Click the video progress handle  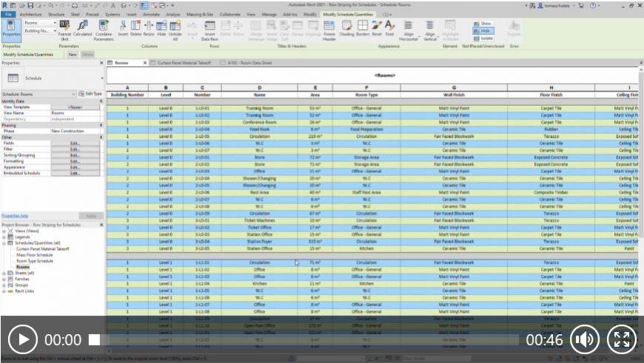[95, 339]
